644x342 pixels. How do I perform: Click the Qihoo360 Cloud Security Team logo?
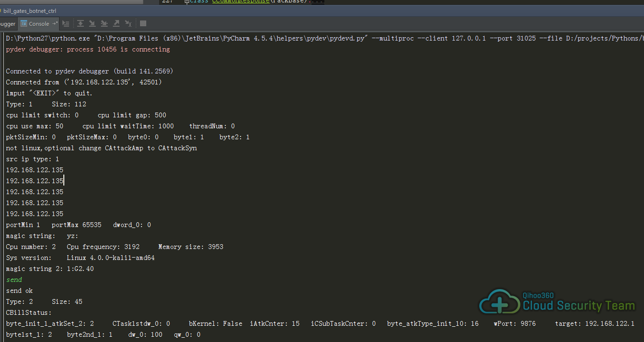[x=556, y=302]
